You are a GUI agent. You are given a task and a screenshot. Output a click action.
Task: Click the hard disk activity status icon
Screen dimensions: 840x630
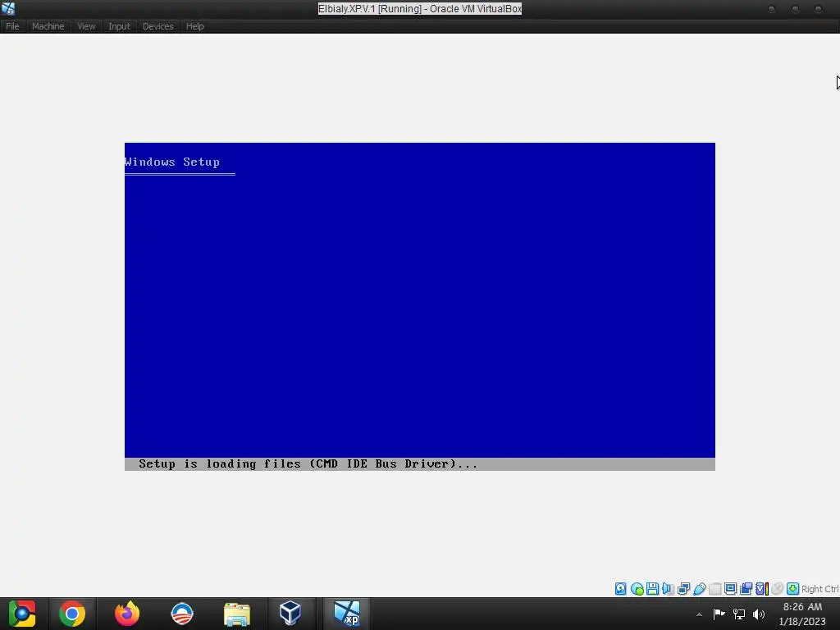pyautogui.click(x=620, y=589)
